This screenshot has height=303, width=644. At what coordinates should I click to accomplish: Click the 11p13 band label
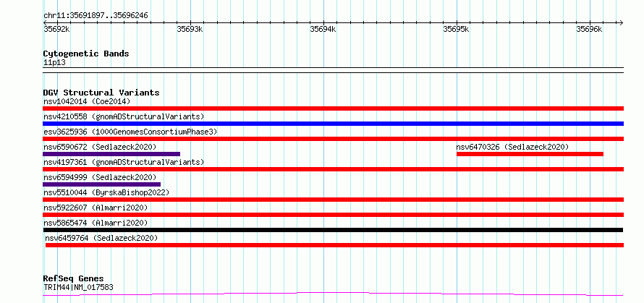tap(54, 63)
